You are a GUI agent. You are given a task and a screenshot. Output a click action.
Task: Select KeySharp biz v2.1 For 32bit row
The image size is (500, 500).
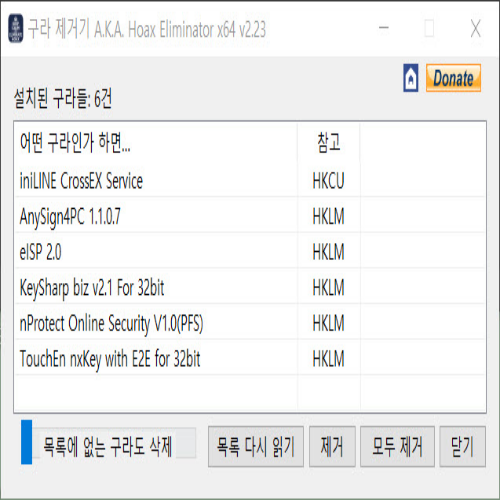point(250,287)
